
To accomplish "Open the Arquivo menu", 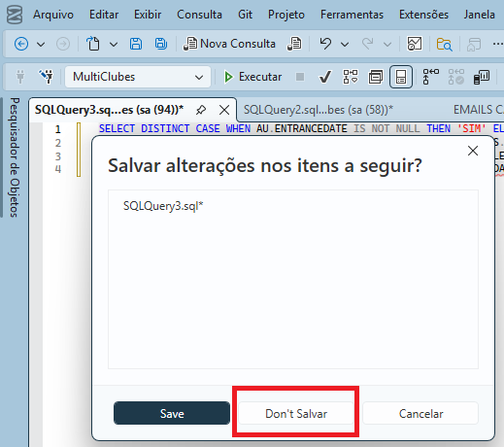I will [53, 15].
